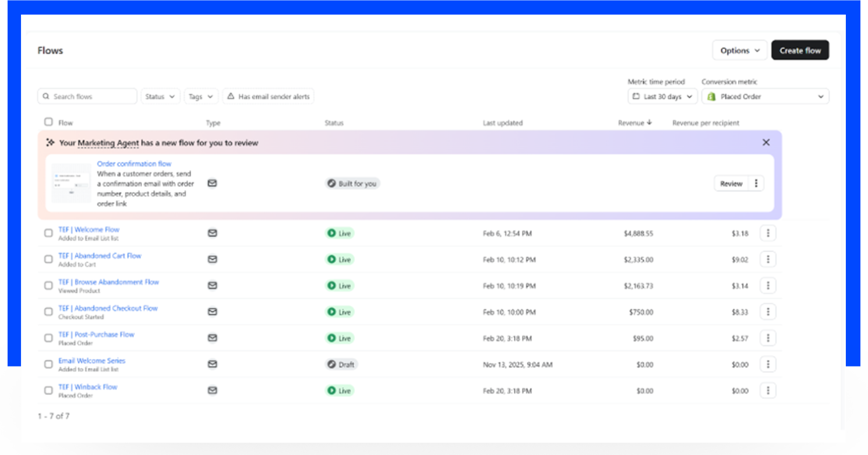Image resolution: width=868 pixels, height=455 pixels.
Task: Click the email icon in the Order confirmation flow row
Action: tap(212, 183)
